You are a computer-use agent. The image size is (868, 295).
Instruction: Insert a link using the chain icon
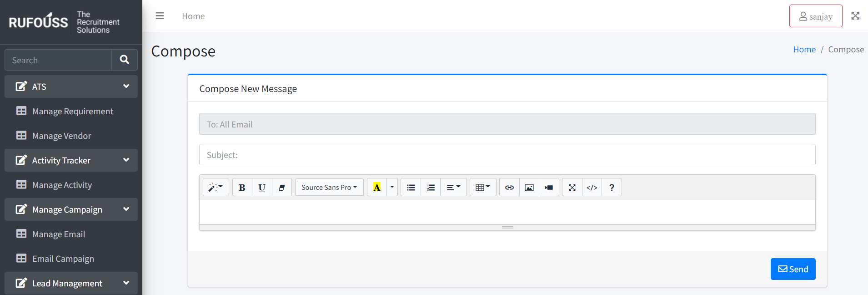click(509, 188)
